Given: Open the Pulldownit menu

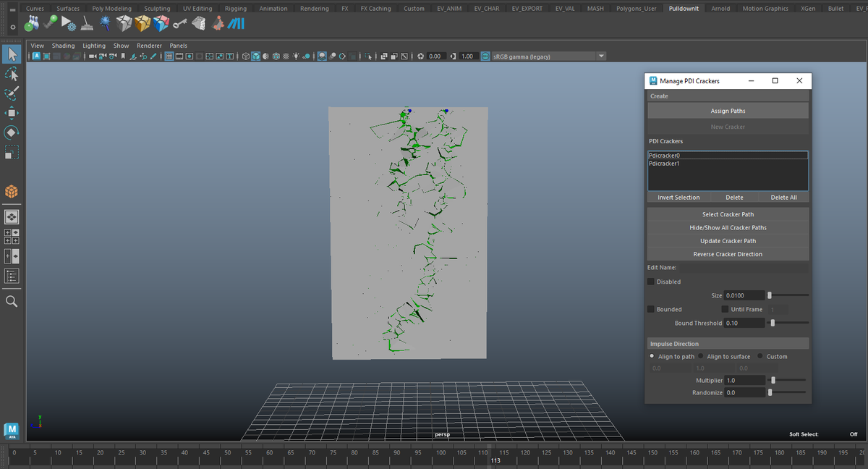Looking at the screenshot, I should click(x=683, y=8).
